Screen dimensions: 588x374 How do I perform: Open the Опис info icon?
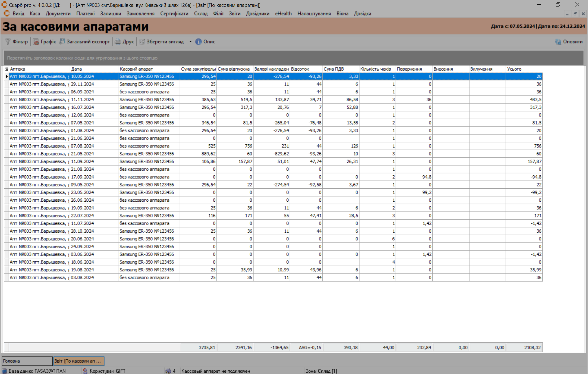(x=199, y=42)
